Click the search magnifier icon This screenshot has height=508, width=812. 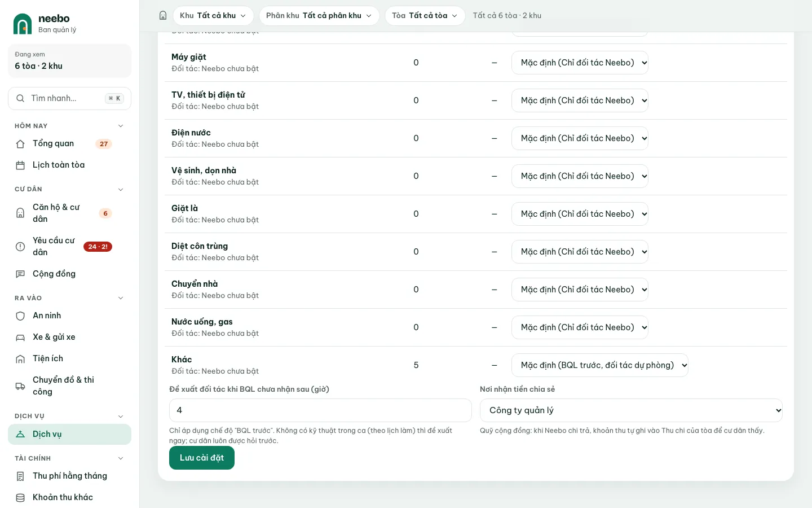pos(20,98)
